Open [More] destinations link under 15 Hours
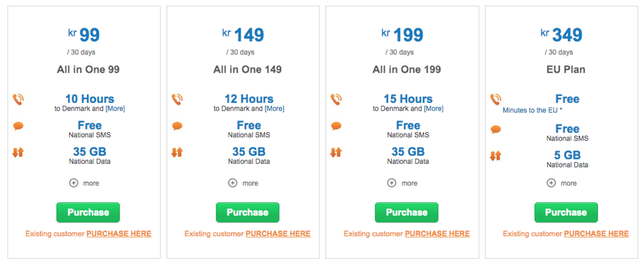Screen dimensions: 644x265 (x=434, y=109)
